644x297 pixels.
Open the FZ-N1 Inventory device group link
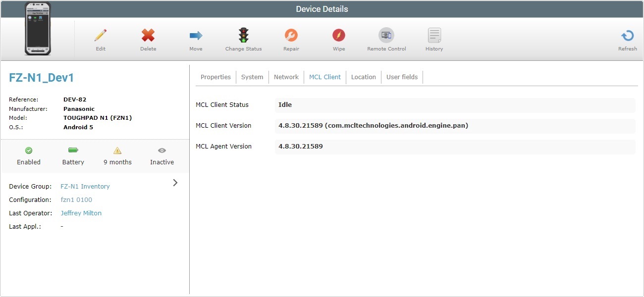(85, 187)
